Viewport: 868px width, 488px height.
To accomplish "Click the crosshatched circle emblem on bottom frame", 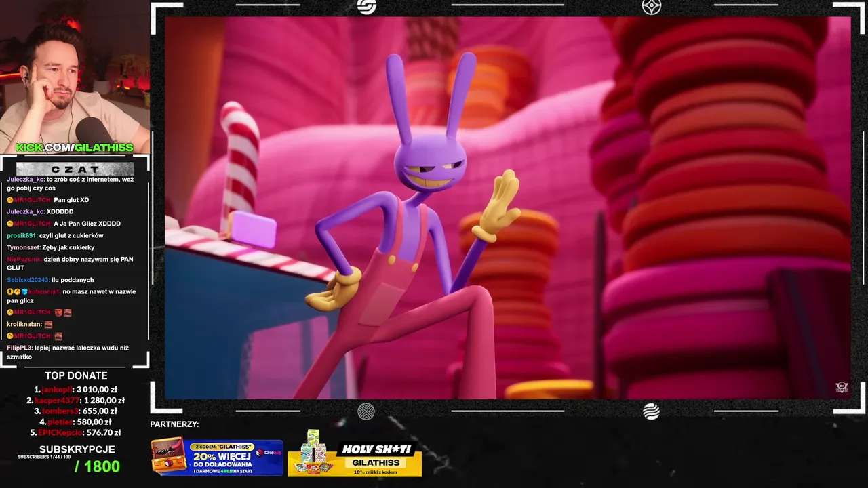I will (x=366, y=411).
